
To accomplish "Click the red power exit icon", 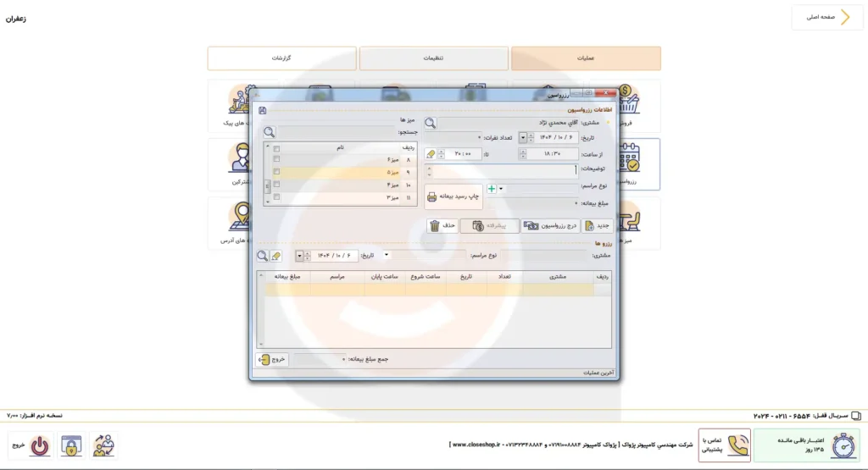I will click(x=40, y=445).
